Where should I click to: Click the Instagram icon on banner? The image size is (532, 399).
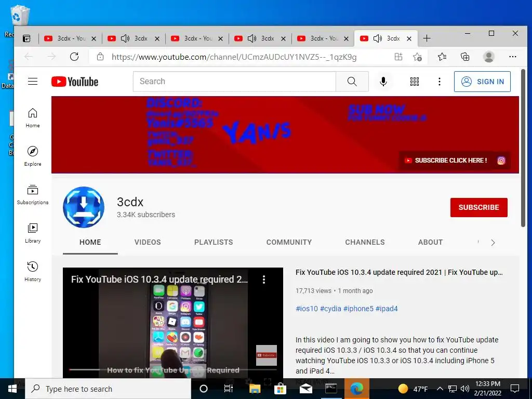(501, 161)
